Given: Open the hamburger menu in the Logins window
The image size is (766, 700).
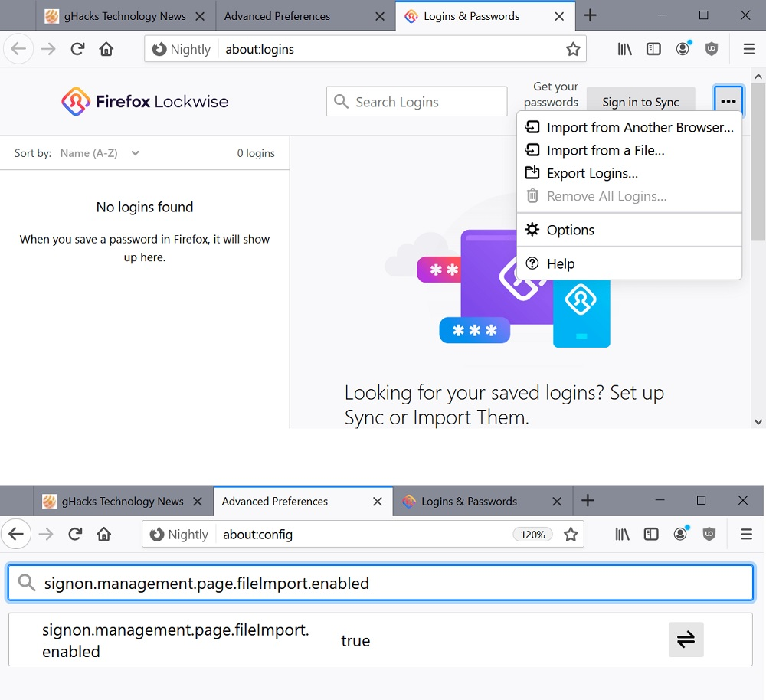Looking at the screenshot, I should 749,49.
